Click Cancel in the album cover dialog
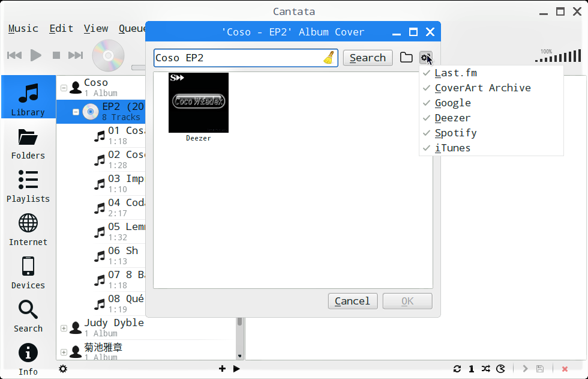This screenshot has height=379, width=588. coord(353,301)
